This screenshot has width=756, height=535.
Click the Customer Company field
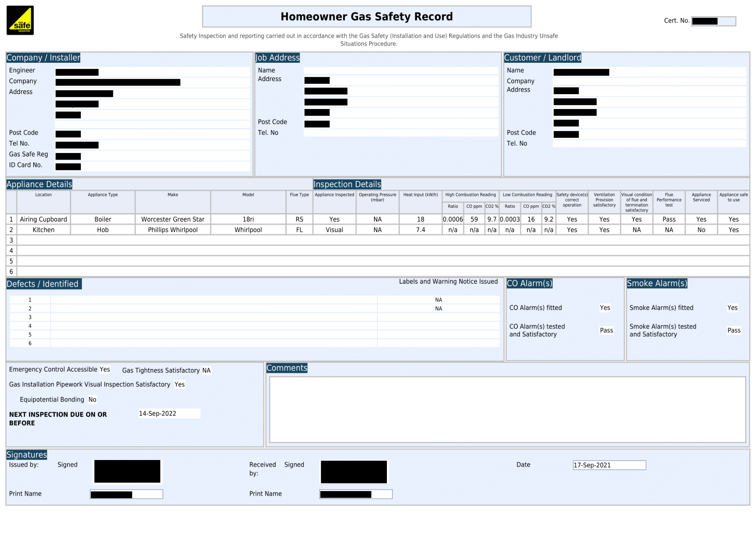[649, 81]
